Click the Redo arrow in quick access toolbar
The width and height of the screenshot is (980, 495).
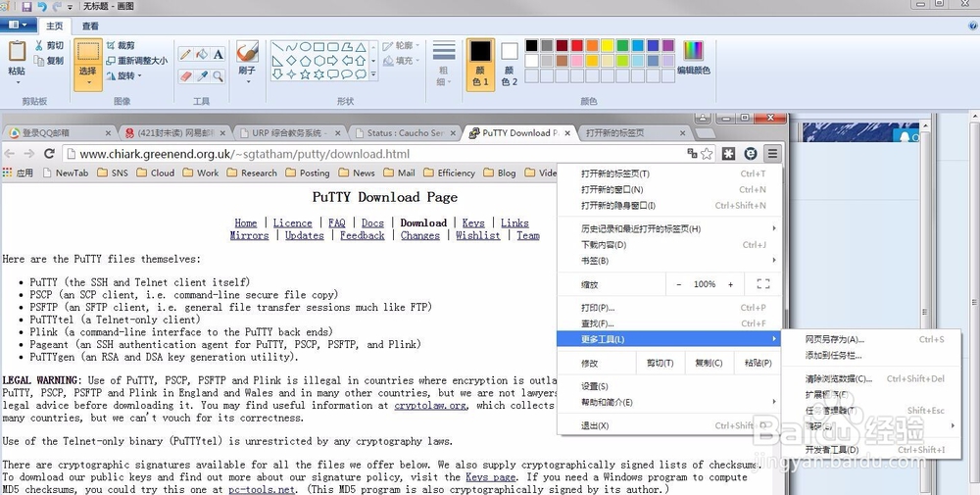[57, 6]
